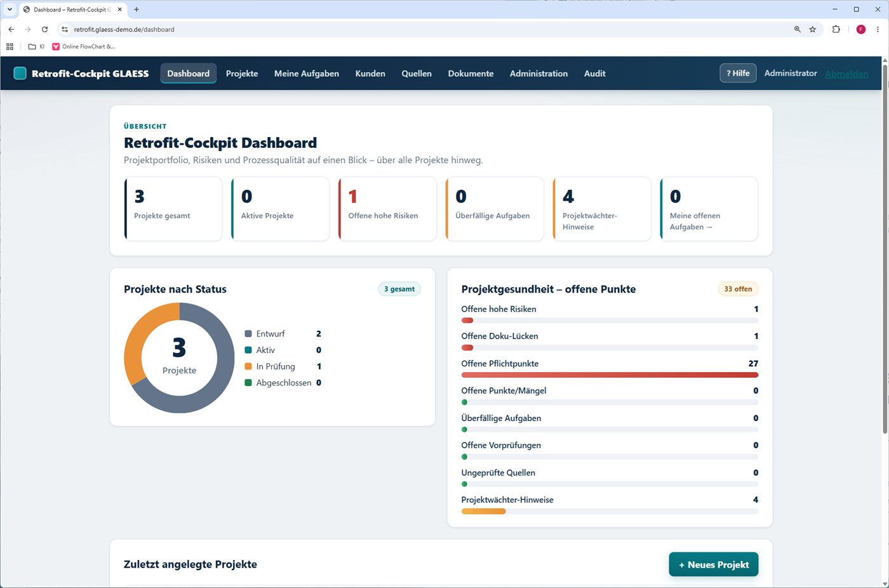Open the Projekte gesamt card
This screenshot has height=588, width=889.
(x=173, y=209)
